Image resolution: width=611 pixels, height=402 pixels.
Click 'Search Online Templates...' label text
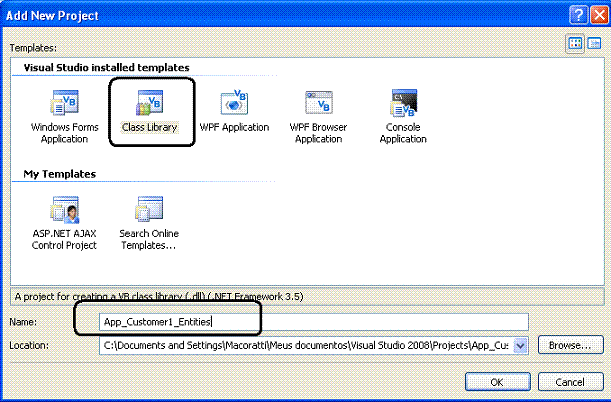[149, 239]
